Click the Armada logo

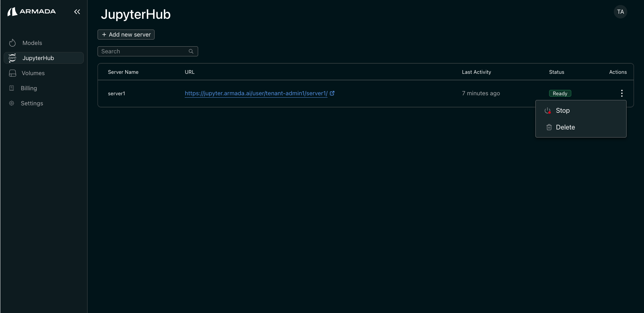pyautogui.click(x=32, y=11)
